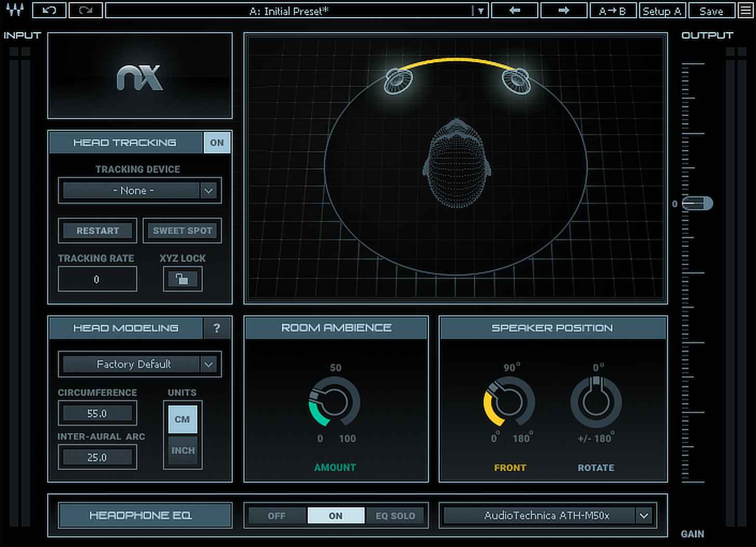Click the SWEET SPOT button
The width and height of the screenshot is (756, 547).
182,230
